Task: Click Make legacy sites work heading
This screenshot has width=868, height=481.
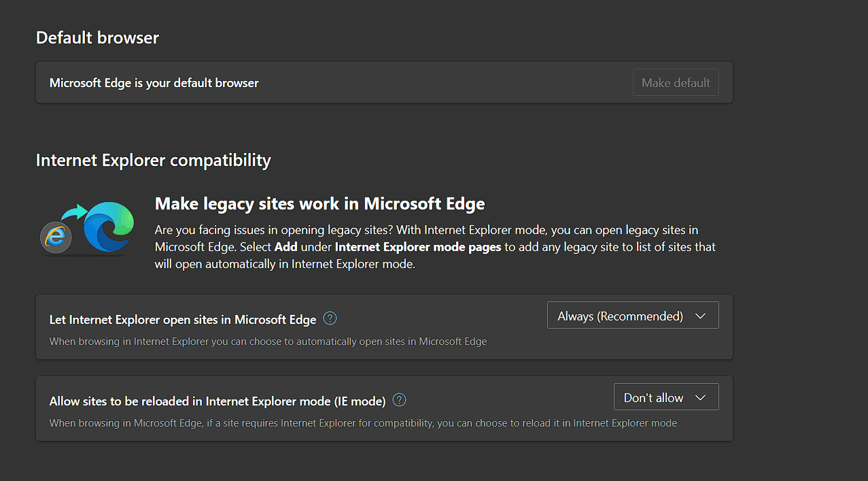Action: 319,203
